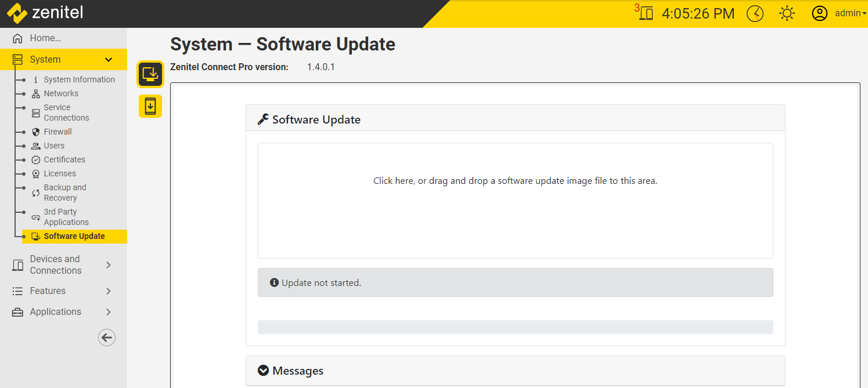Viewport: 868px width, 388px height.
Task: Open the Users page
Action: pos(54,146)
